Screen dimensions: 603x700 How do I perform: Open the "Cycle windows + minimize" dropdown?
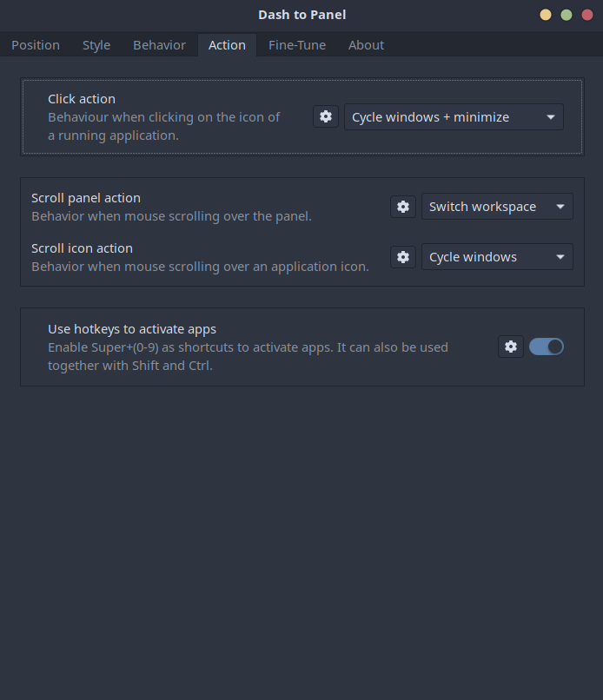coord(454,116)
